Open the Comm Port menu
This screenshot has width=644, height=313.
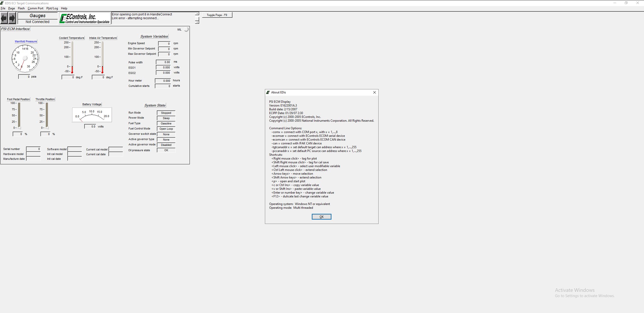click(x=35, y=8)
